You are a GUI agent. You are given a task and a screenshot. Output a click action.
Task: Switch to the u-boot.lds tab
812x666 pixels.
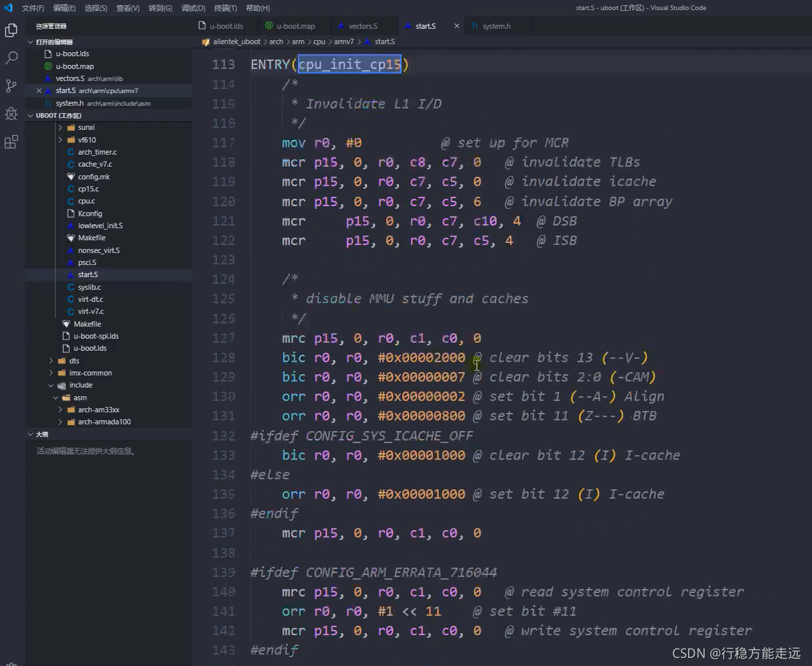226,26
